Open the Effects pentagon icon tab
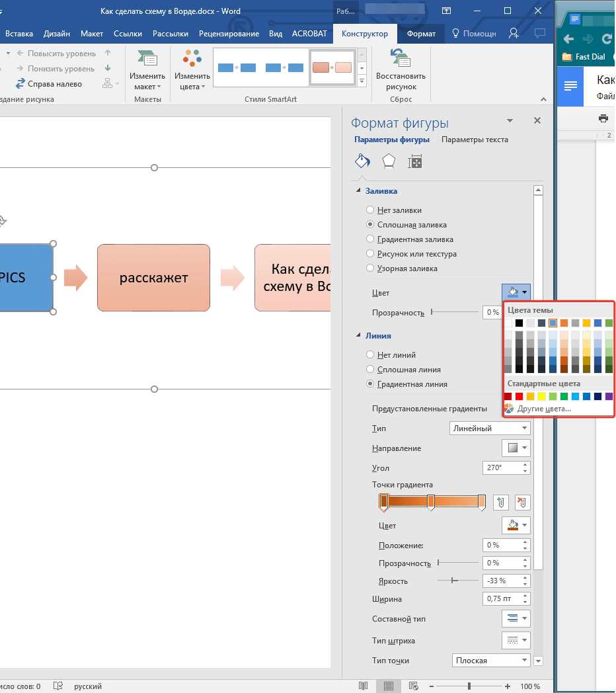Screen dimensions: 616x693 click(x=389, y=161)
